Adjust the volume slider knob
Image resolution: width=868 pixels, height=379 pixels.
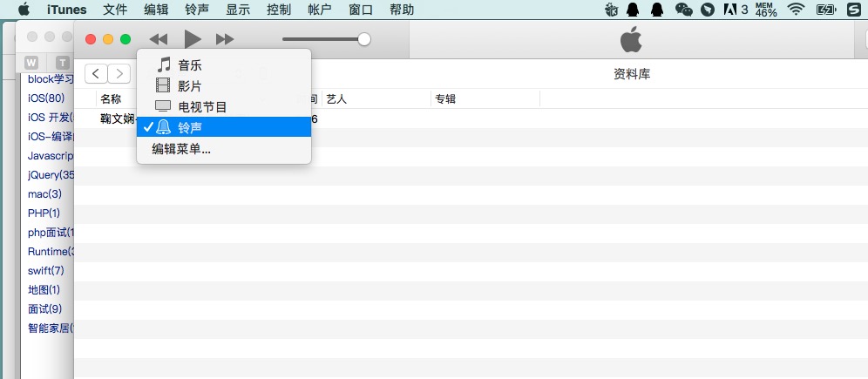364,39
